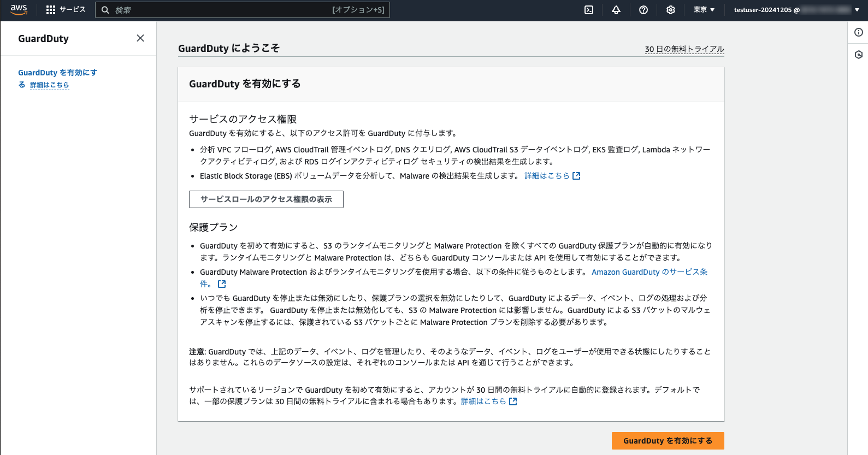This screenshot has width=868, height=455.
Task: Launch the CloudShell terminal icon
Action: (x=589, y=10)
